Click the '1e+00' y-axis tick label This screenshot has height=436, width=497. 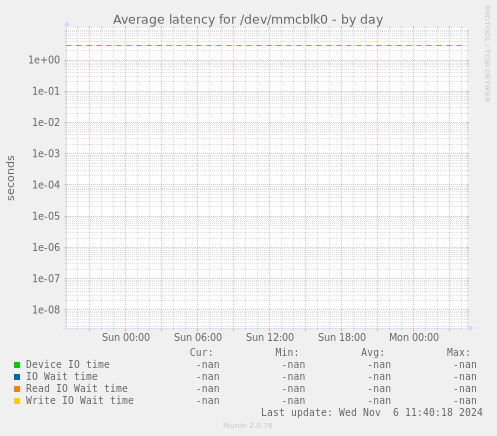coord(44,60)
